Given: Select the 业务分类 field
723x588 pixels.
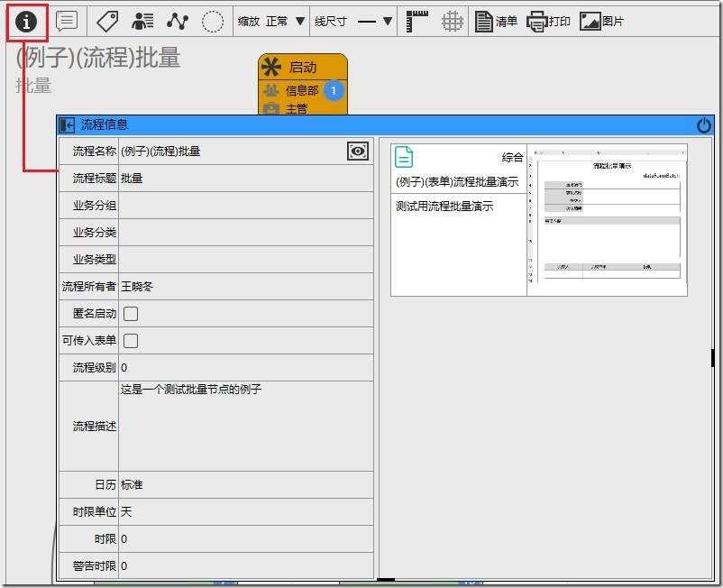Looking at the screenshot, I should (246, 233).
